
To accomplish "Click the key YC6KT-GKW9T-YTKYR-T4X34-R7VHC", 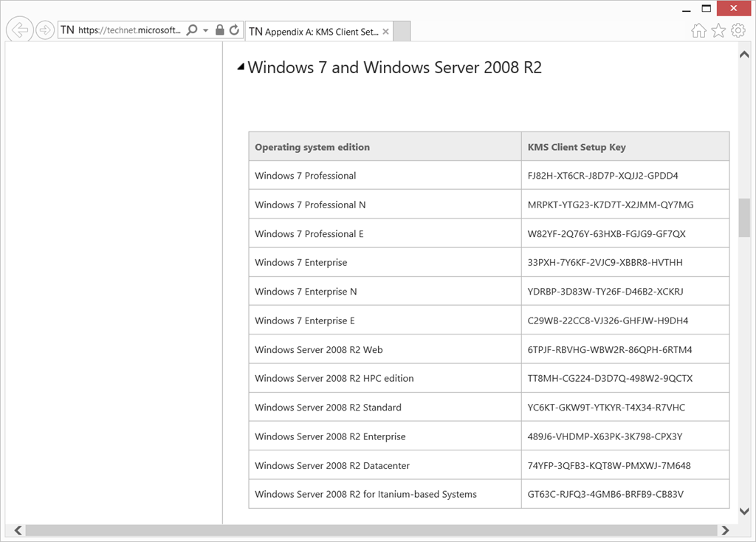I will pos(607,408).
